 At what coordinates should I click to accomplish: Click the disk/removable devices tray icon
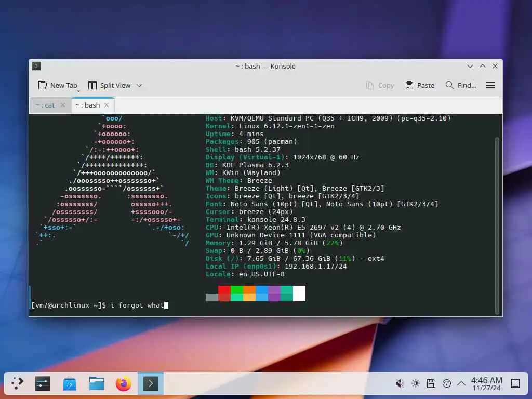[431, 384]
